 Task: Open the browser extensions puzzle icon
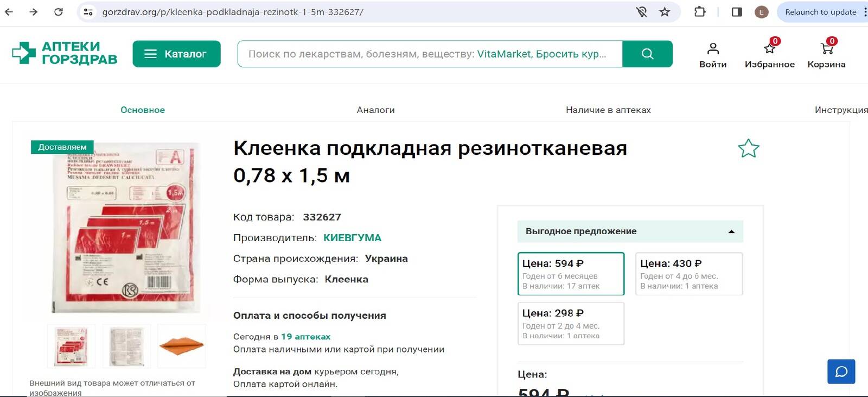tap(700, 12)
